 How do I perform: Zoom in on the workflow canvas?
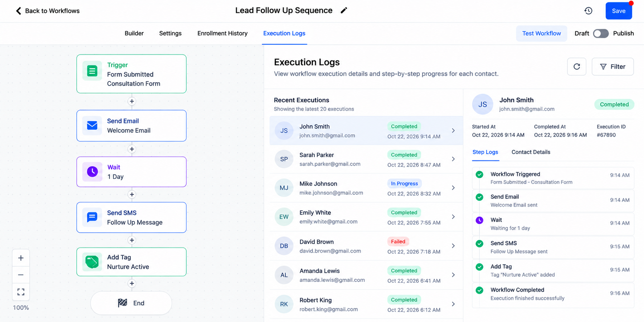tap(21, 258)
